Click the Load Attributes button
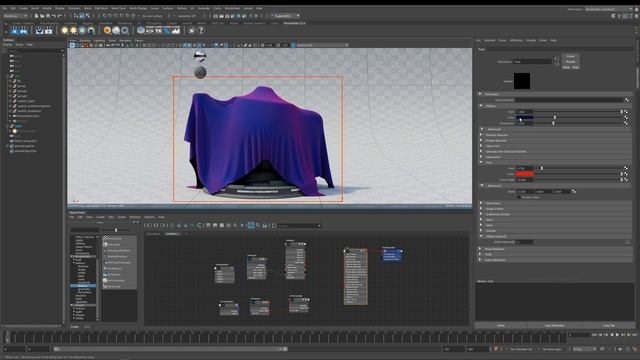The width and height of the screenshot is (640, 360). 554,326
